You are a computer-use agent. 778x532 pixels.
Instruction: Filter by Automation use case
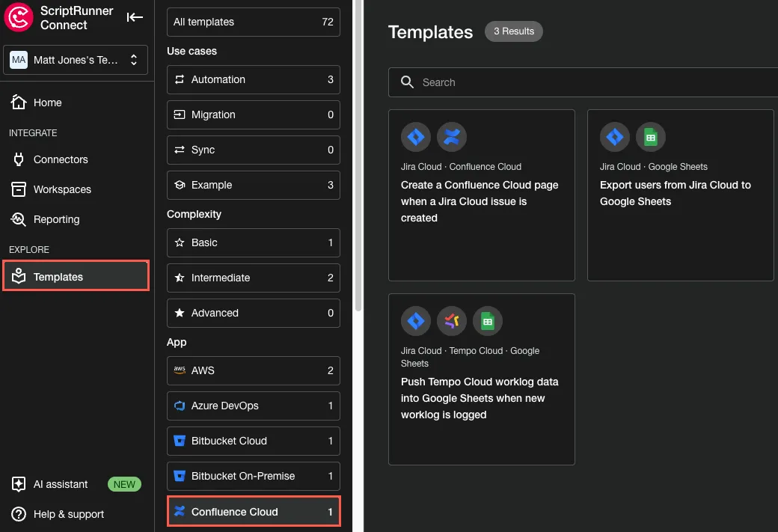pyautogui.click(x=254, y=79)
